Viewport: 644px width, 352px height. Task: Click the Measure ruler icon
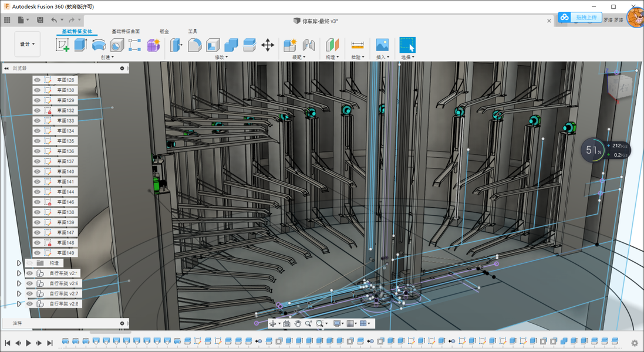pyautogui.click(x=358, y=45)
